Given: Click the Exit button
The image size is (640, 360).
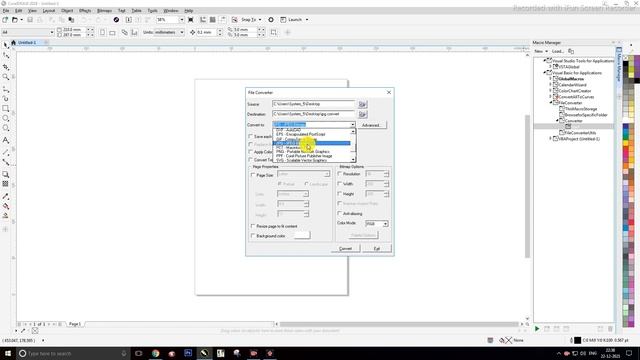Looking at the screenshot, I should 377,249.
